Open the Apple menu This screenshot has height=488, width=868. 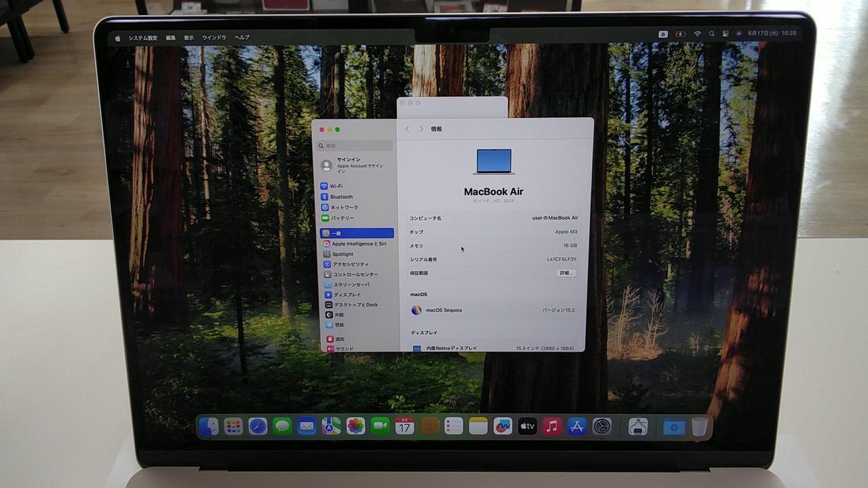click(x=117, y=38)
